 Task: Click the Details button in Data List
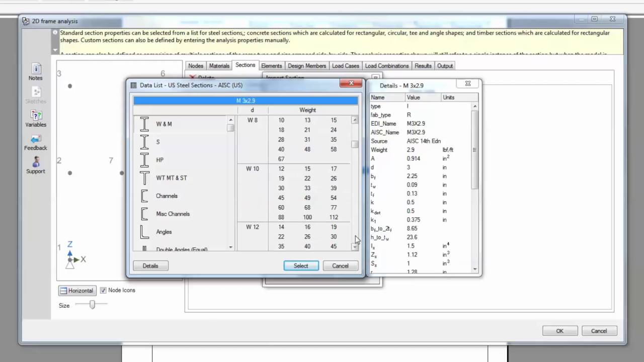(x=150, y=265)
